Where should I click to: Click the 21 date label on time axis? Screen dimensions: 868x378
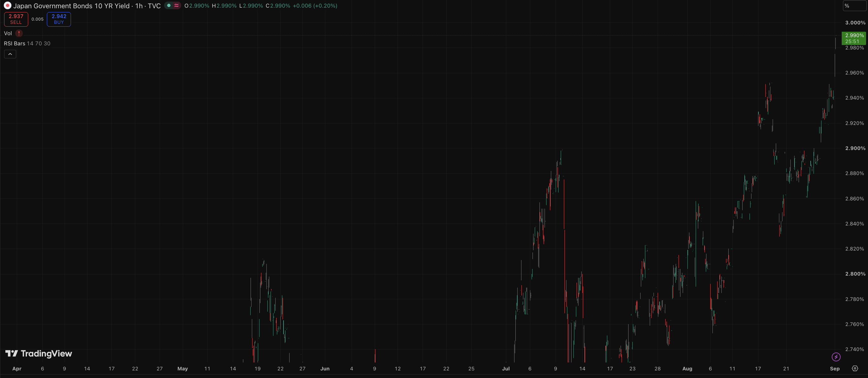tap(786, 368)
